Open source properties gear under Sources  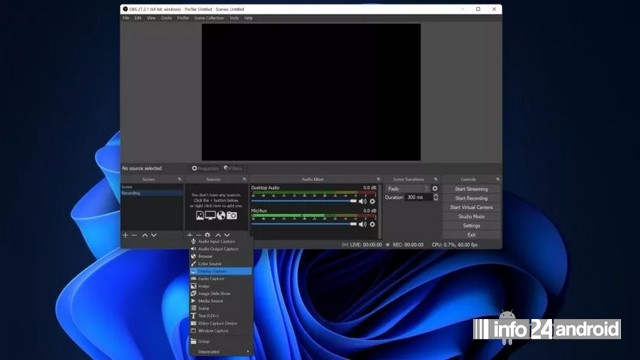click(207, 235)
